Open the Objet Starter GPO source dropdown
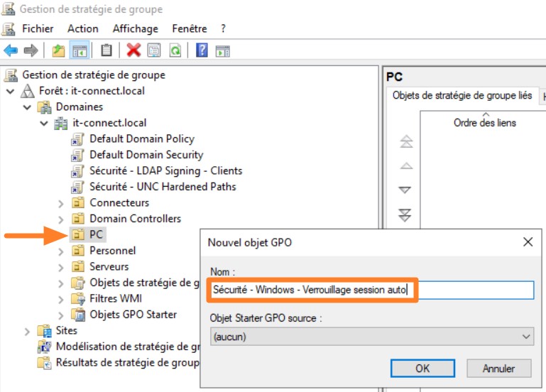The image size is (546, 392). coord(372,337)
